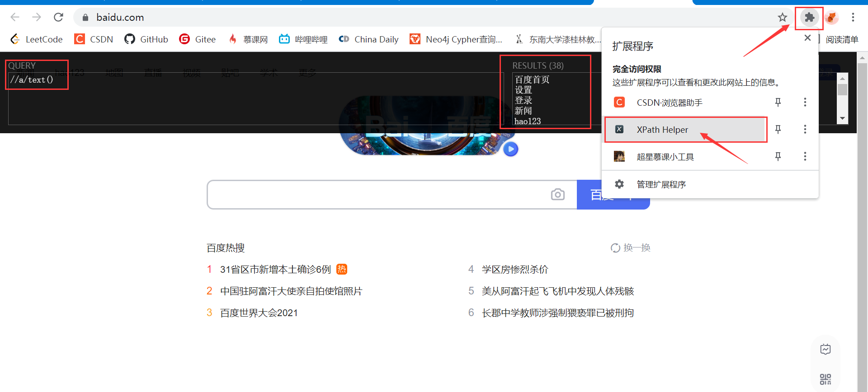Open the Neo4j Cypher查询 bookmark
868x392 pixels.
tap(456, 39)
